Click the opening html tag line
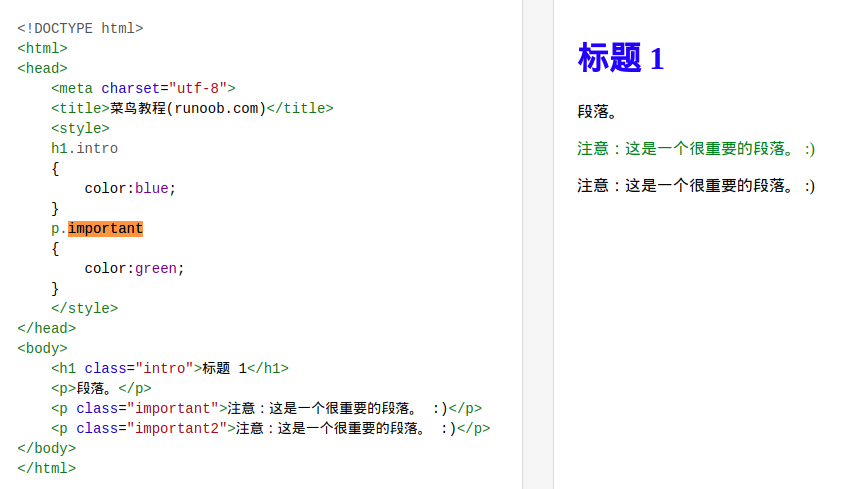Screen dimensions: 850x489 click(x=42, y=48)
